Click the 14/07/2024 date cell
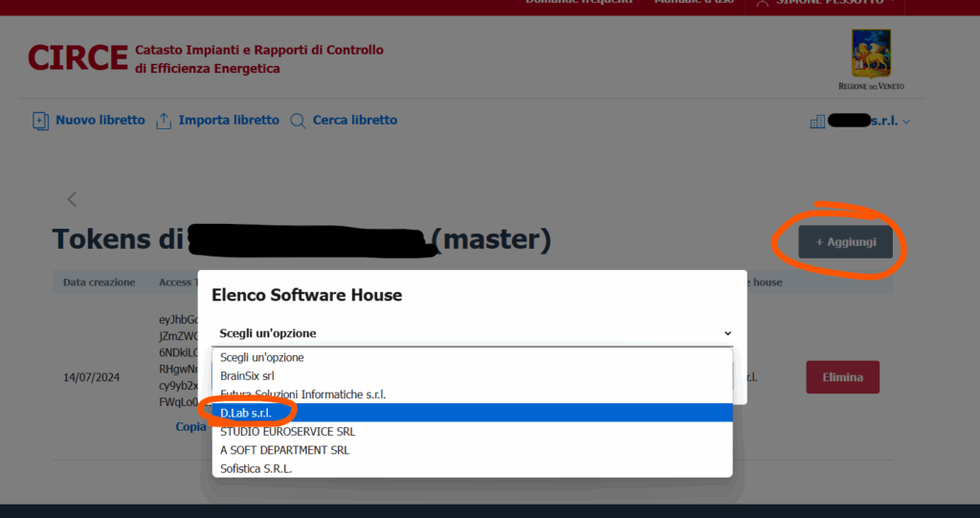Viewport: 980px width, 518px height. pos(91,377)
